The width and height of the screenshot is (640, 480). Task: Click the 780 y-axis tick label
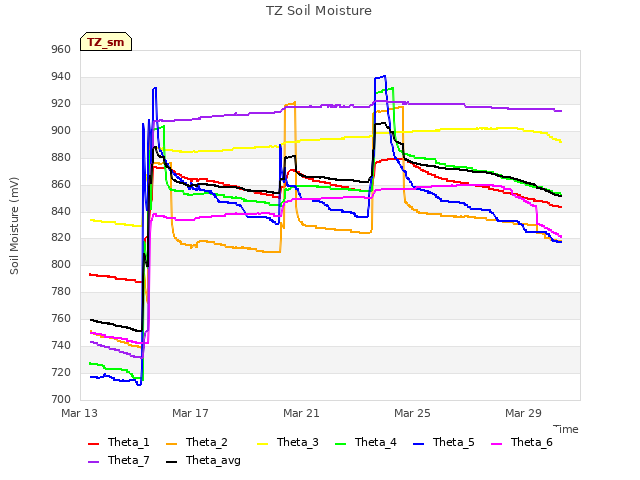[x=61, y=291]
